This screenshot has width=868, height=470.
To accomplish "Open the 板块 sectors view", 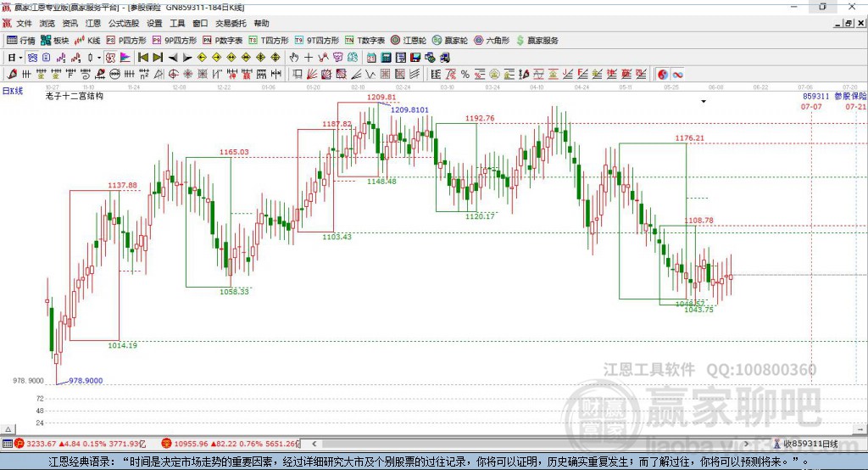I will coord(54,41).
